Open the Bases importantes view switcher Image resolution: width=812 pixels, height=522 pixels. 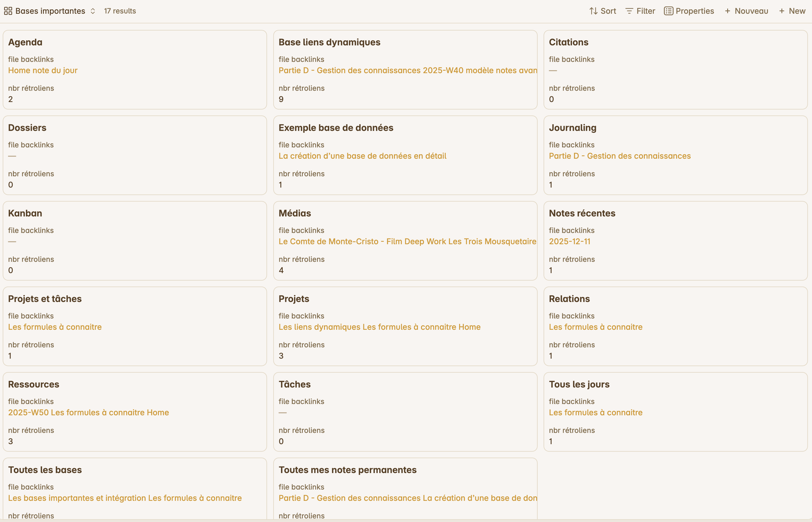(x=50, y=11)
